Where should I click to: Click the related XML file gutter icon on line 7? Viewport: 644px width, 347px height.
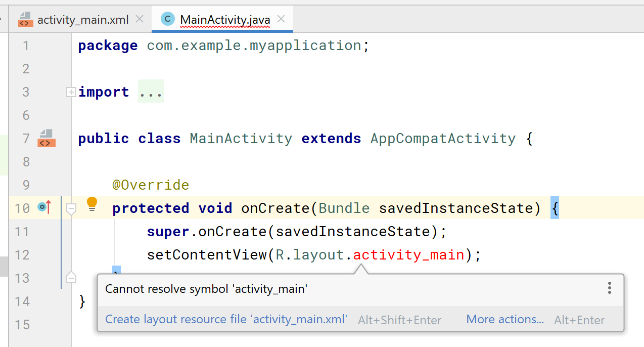47,138
